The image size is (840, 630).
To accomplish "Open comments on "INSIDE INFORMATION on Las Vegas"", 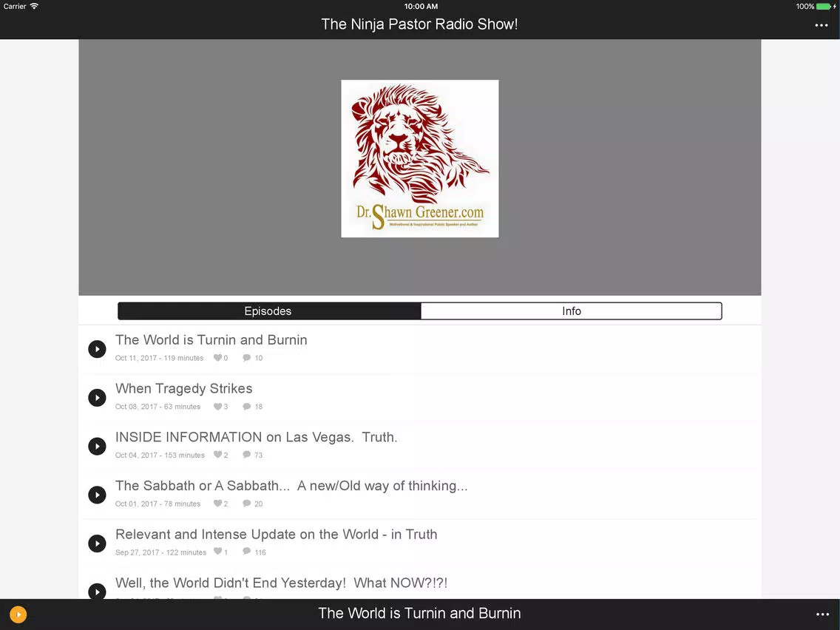I will pyautogui.click(x=246, y=455).
